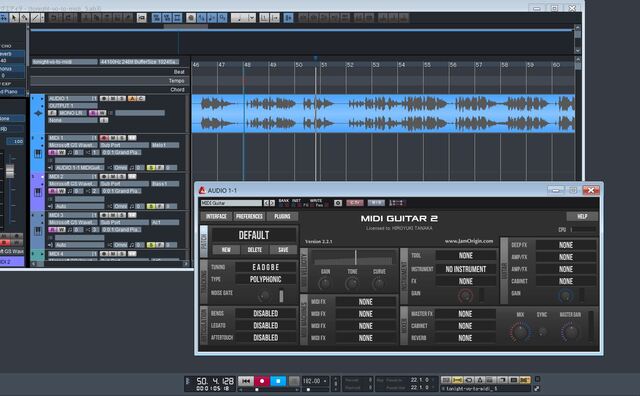The height and width of the screenshot is (396, 640).
Task: Open the DEFAULT patch selector
Action: (254, 235)
